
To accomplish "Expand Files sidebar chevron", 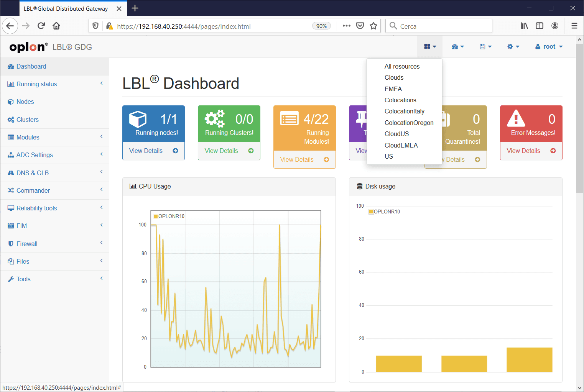I will point(102,261).
